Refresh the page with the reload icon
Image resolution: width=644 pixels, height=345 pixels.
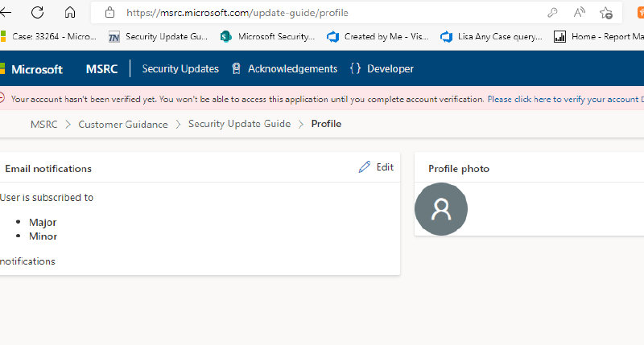point(37,13)
